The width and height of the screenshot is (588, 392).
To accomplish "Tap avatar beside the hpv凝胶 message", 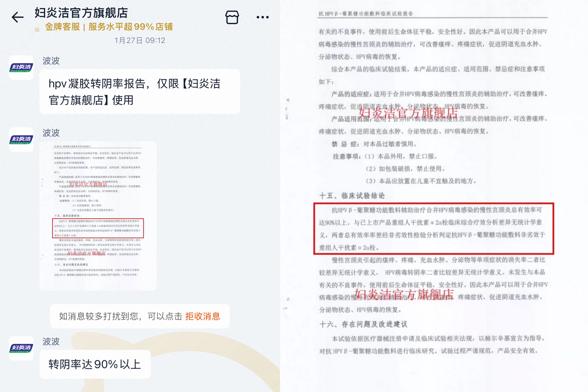I will point(21,67).
